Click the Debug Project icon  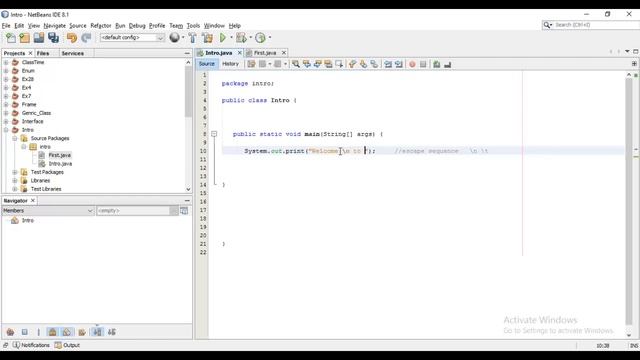tap(241, 38)
